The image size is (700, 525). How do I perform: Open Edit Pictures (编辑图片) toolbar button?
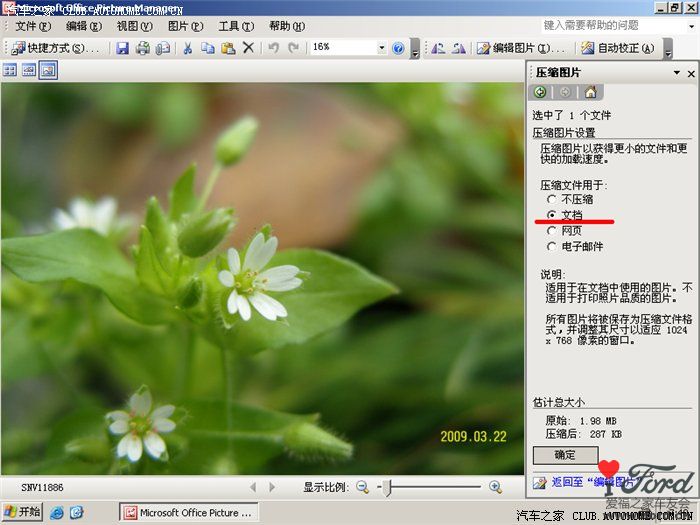coord(521,48)
